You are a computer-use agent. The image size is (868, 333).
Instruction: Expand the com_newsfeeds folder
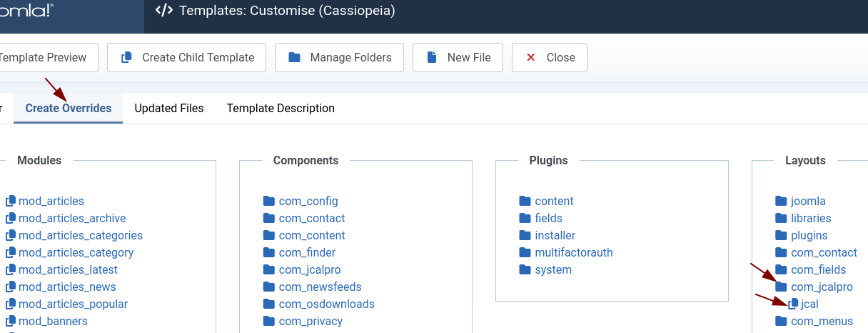tap(312, 287)
